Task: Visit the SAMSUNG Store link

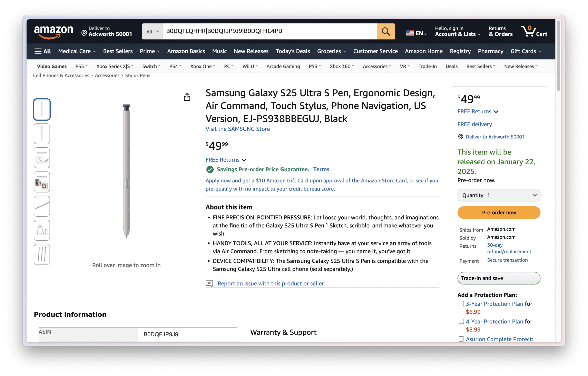Action: click(x=237, y=129)
